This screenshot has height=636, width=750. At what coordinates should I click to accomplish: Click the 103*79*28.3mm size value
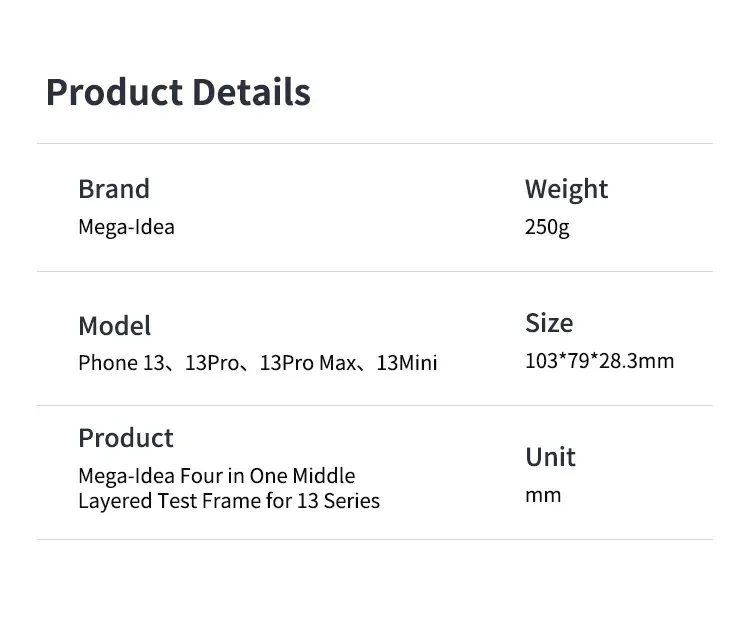coord(599,361)
